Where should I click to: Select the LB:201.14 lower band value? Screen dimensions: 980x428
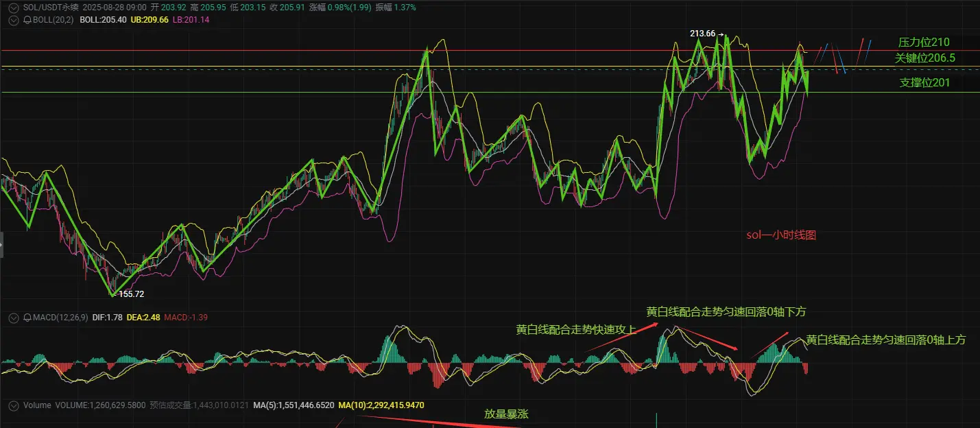tap(191, 20)
